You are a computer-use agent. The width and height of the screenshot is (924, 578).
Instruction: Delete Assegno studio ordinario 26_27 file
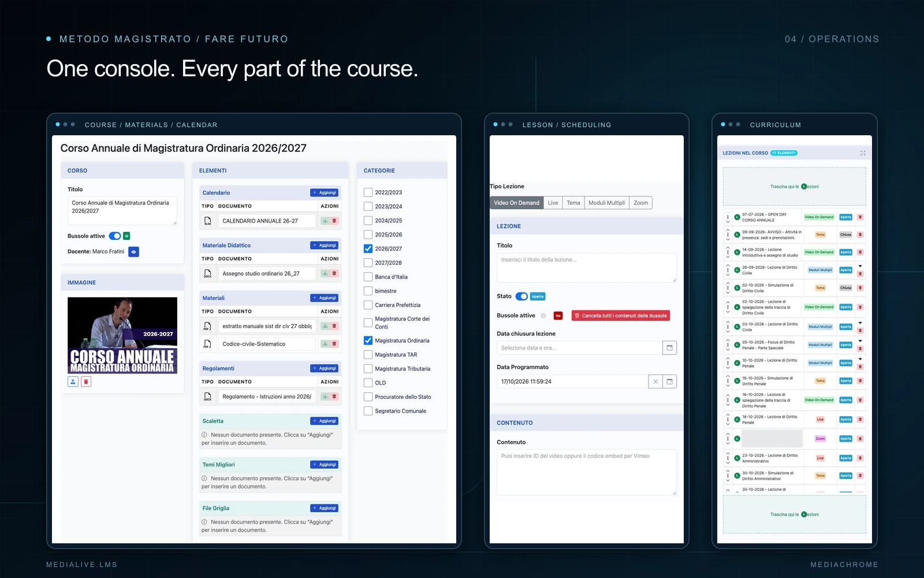[334, 273]
